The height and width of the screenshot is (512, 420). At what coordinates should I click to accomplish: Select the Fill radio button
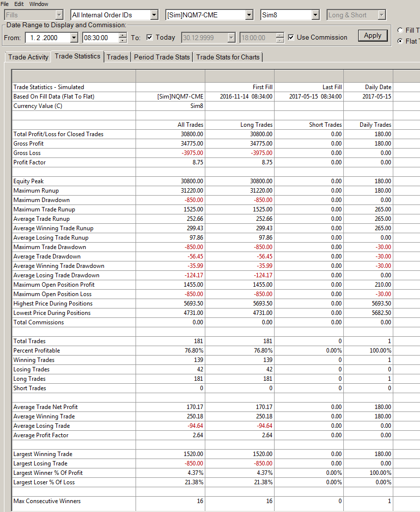pos(400,30)
